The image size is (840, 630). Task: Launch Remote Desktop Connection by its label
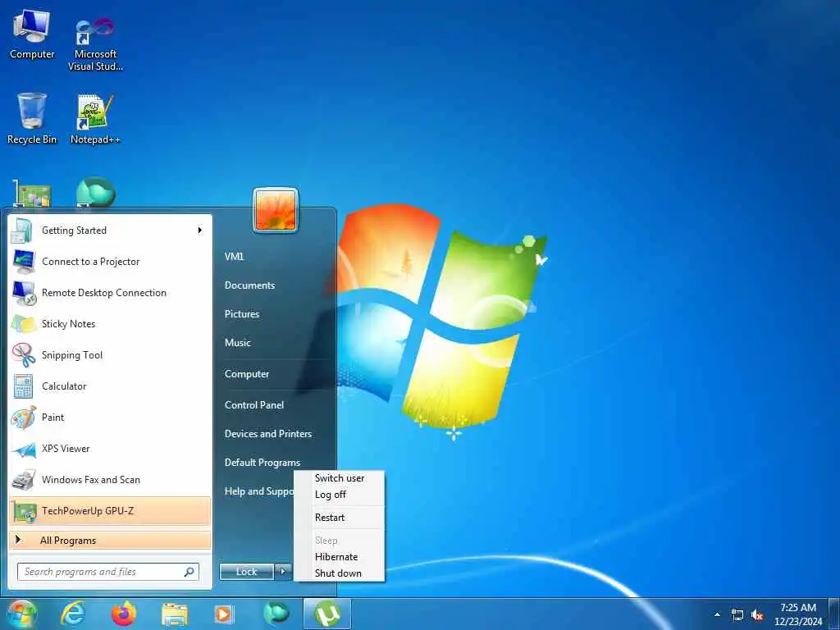104,293
